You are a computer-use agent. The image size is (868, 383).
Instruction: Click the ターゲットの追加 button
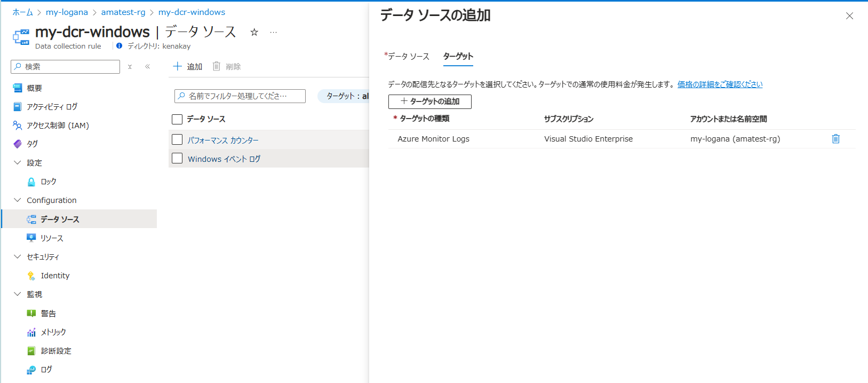pyautogui.click(x=430, y=101)
